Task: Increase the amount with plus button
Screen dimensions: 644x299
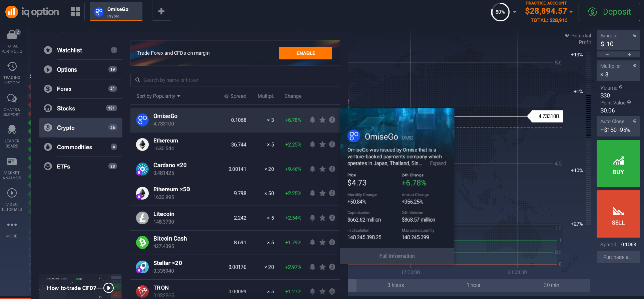Action: click(x=629, y=54)
